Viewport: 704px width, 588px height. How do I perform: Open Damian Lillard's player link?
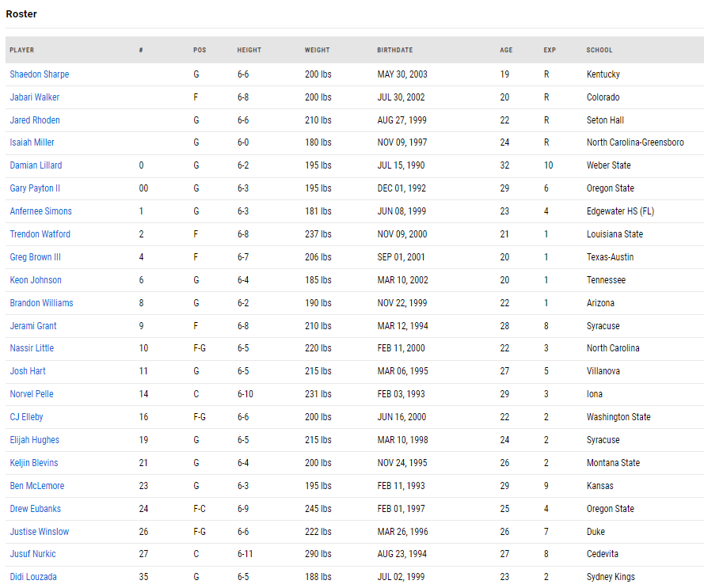pos(36,165)
